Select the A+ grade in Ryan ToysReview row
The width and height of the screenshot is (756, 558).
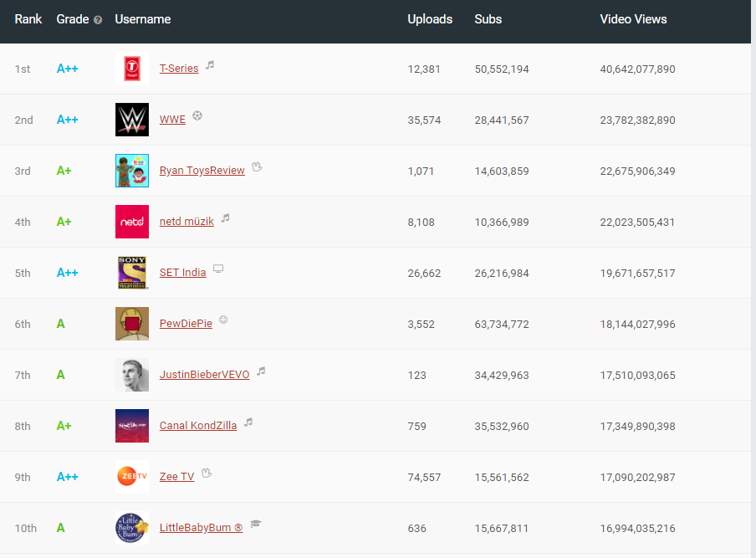[x=64, y=171]
